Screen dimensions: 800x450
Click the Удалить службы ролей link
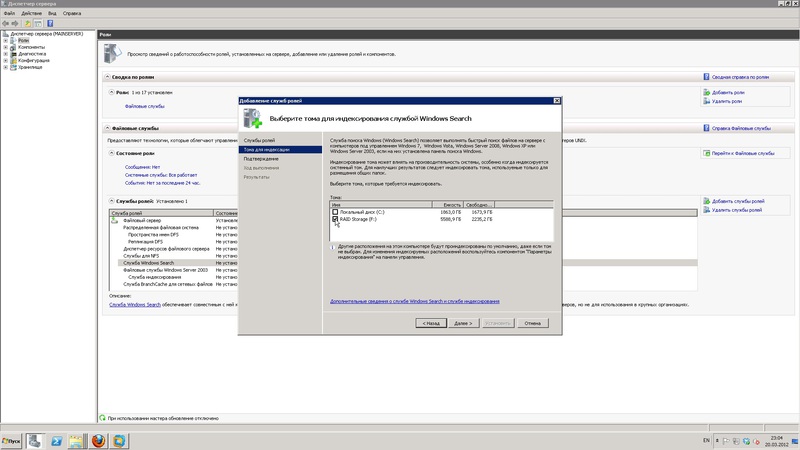tap(737, 210)
